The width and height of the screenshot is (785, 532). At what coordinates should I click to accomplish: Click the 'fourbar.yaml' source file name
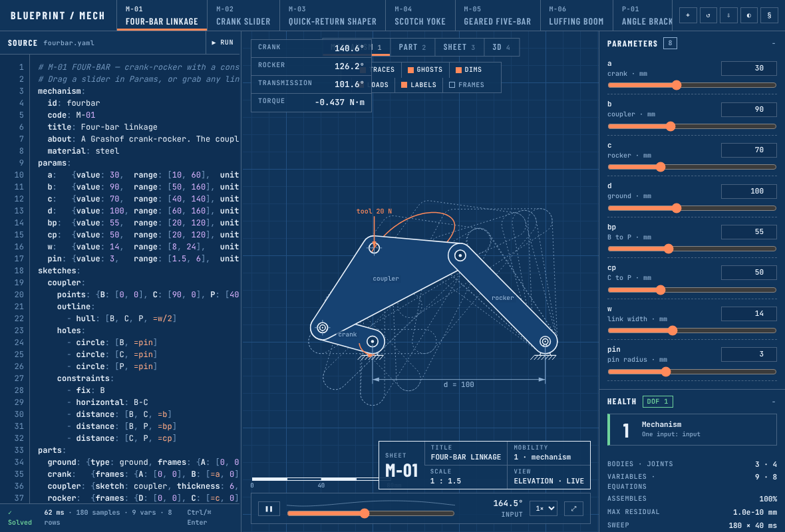point(69,43)
